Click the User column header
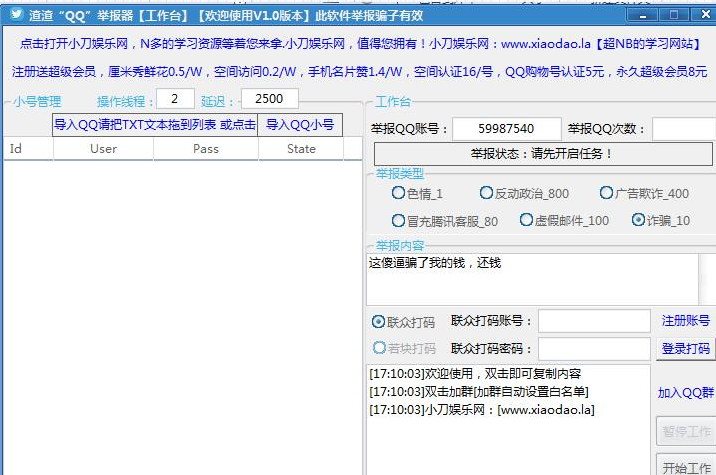Viewport: 716px width, 475px height. (x=103, y=149)
